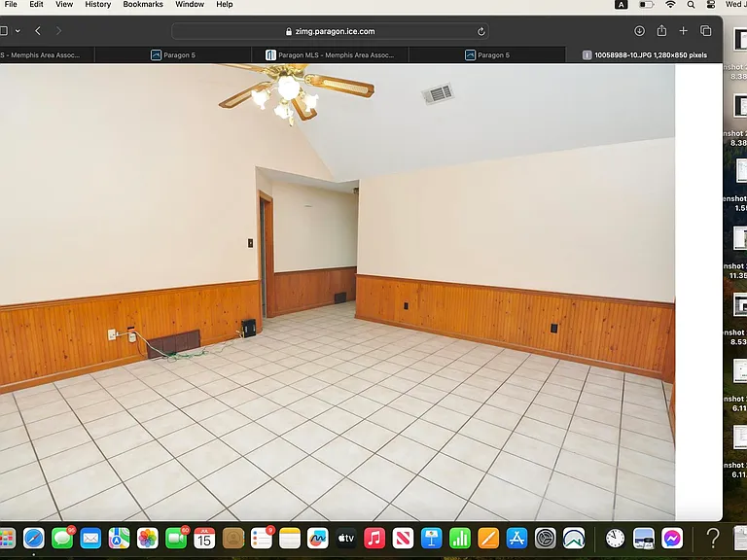
Task: Show the tab overview in Safari
Action: pyautogui.click(x=705, y=31)
